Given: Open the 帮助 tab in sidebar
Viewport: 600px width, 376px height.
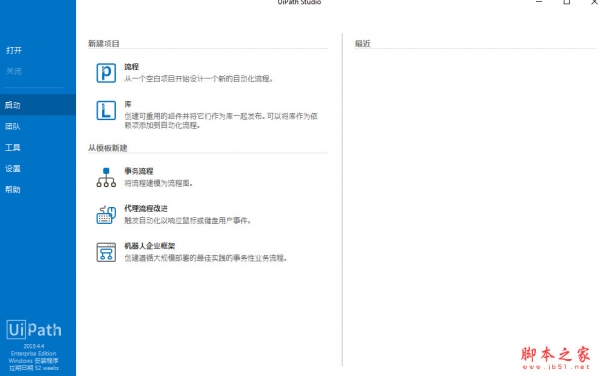Looking at the screenshot, I should click(38, 189).
